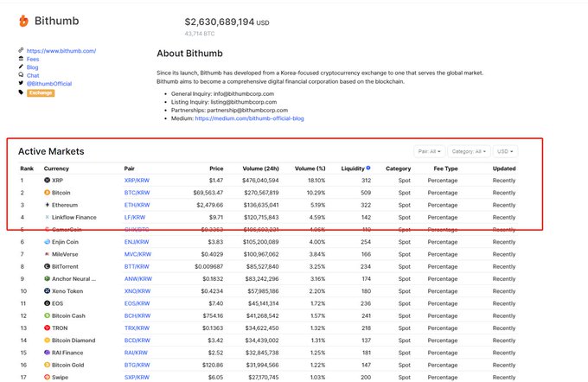This screenshot has width=588, height=382.
Task: Sort by Updated column header
Action: [x=504, y=169]
